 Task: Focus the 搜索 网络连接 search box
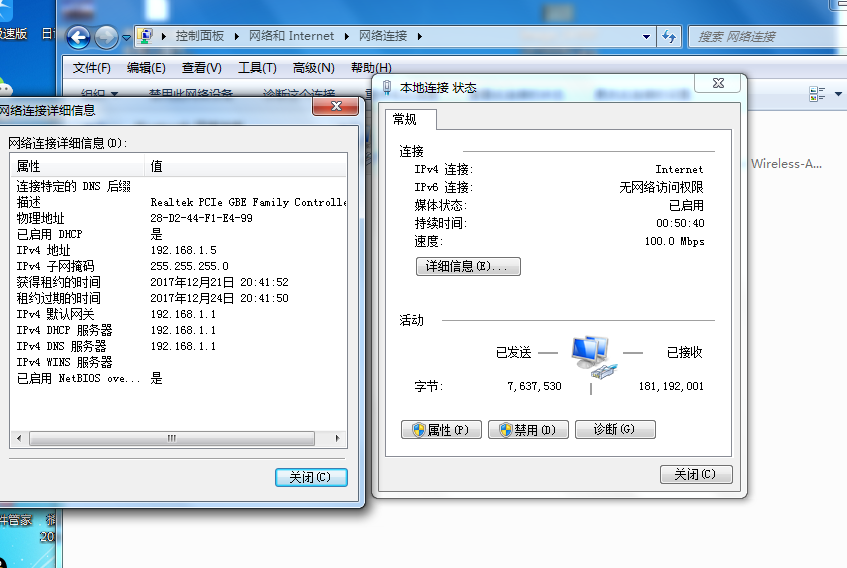pyautogui.click(x=767, y=37)
